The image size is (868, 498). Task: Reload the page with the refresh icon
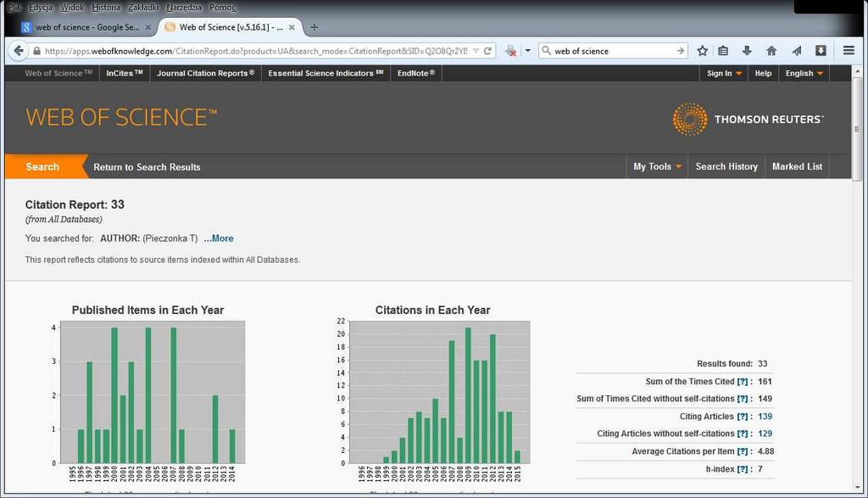click(487, 51)
